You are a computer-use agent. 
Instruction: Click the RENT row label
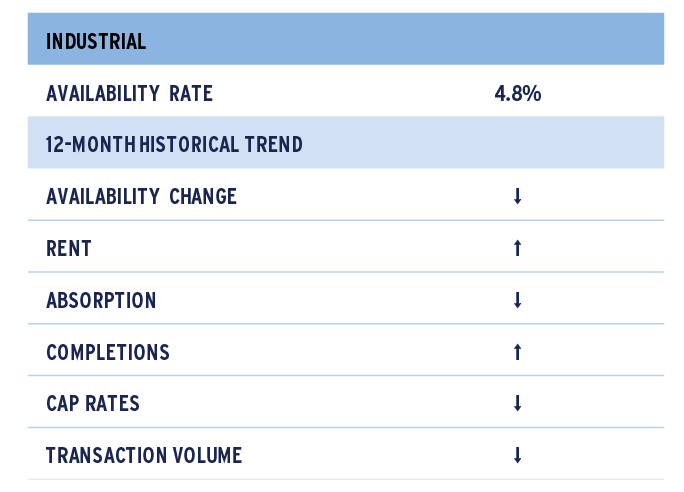pos(68,248)
